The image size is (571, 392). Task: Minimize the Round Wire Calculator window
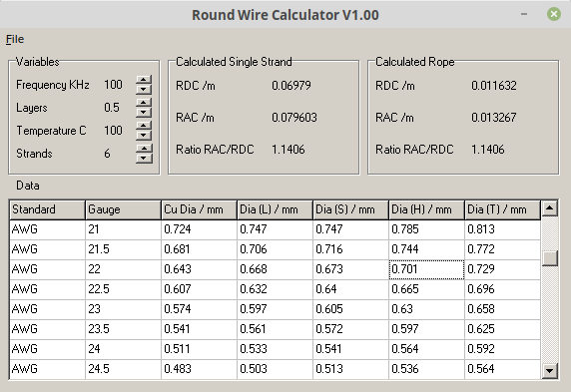point(524,14)
